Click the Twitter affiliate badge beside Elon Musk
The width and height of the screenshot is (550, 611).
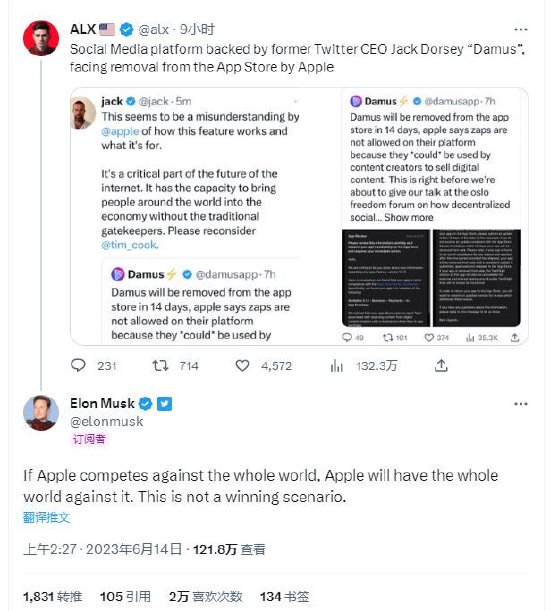[x=164, y=404]
